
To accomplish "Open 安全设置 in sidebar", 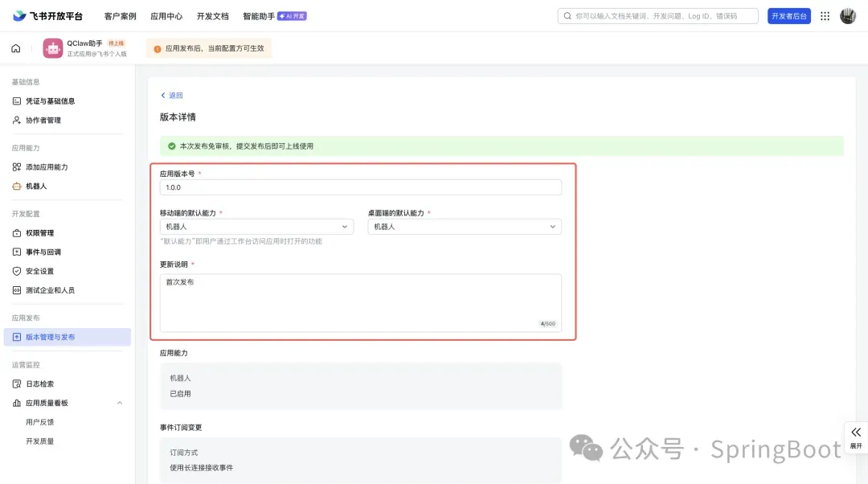I will tap(39, 271).
